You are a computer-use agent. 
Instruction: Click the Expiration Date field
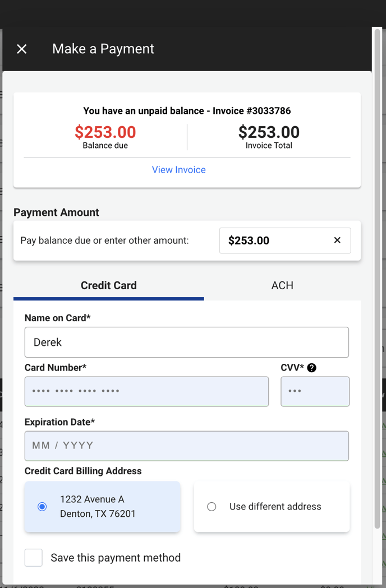[x=187, y=446]
